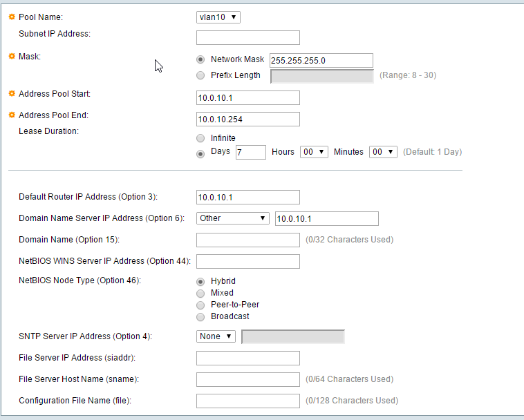Click the DNS server address field 10.0.10.1

coord(327,219)
